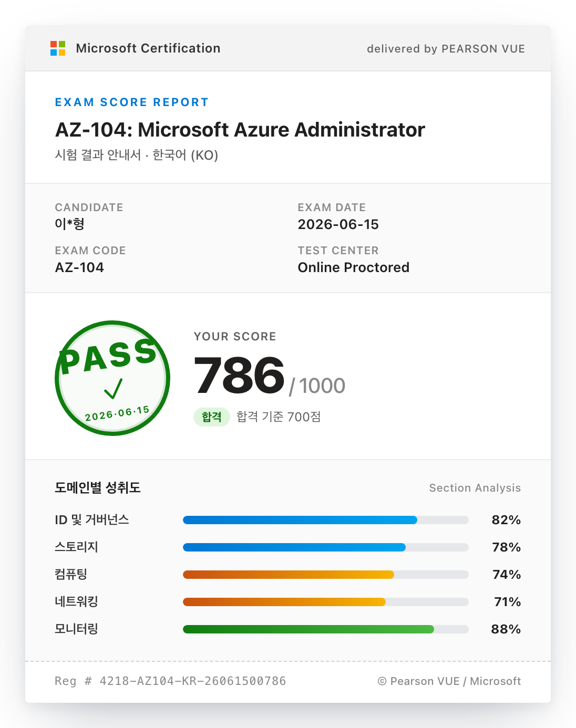Click the EXAM DATE label
This screenshot has width=576, height=728.
click(x=332, y=207)
